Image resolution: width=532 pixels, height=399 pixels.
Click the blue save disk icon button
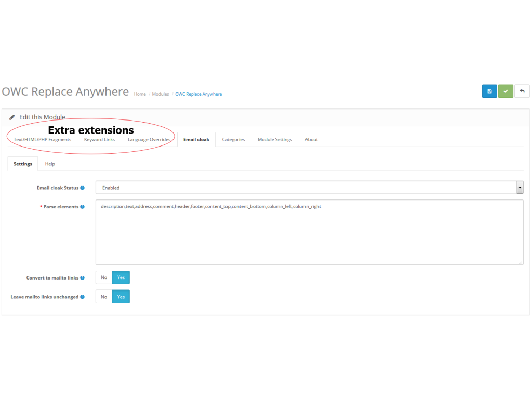pyautogui.click(x=489, y=91)
